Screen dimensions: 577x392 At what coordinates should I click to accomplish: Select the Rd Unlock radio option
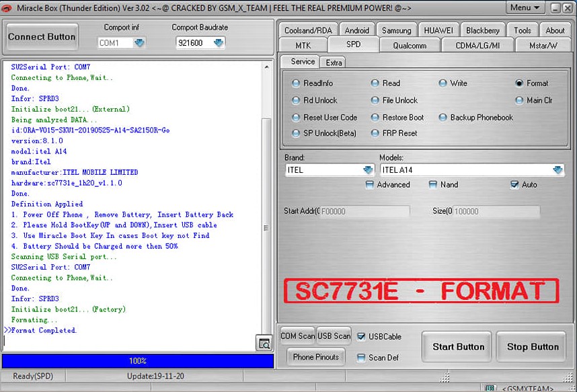295,100
